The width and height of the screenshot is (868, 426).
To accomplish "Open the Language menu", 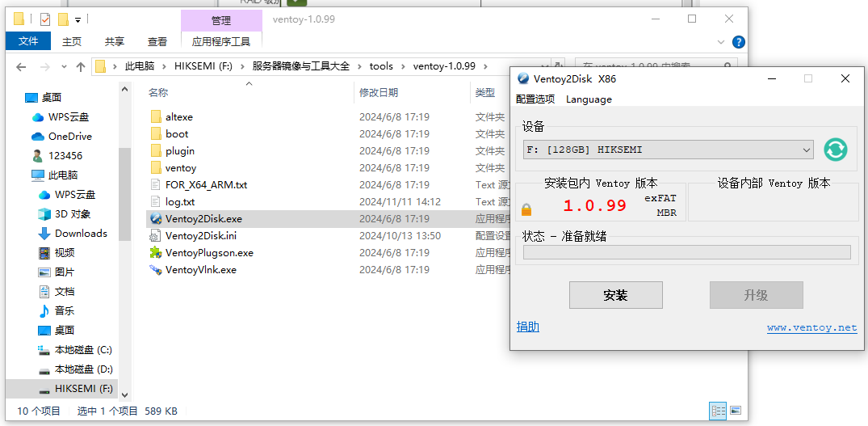I will pos(589,99).
